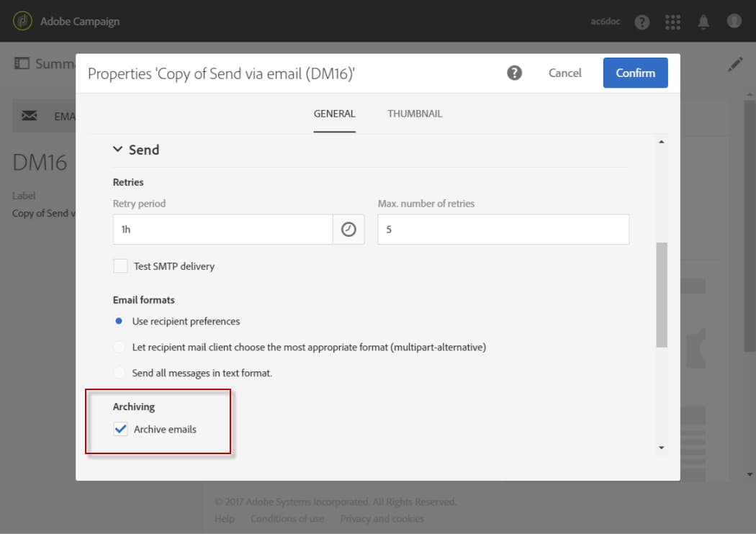Image resolution: width=756 pixels, height=534 pixels.
Task: Open the user profile avatar
Action: tap(734, 22)
